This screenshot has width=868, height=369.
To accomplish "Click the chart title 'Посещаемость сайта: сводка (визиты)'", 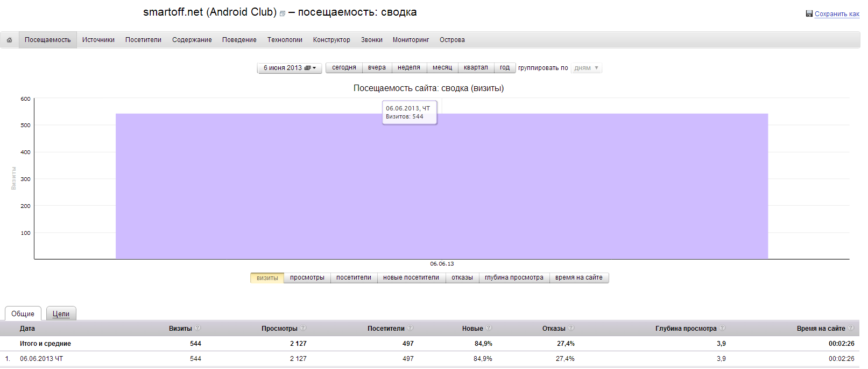I will 428,88.
